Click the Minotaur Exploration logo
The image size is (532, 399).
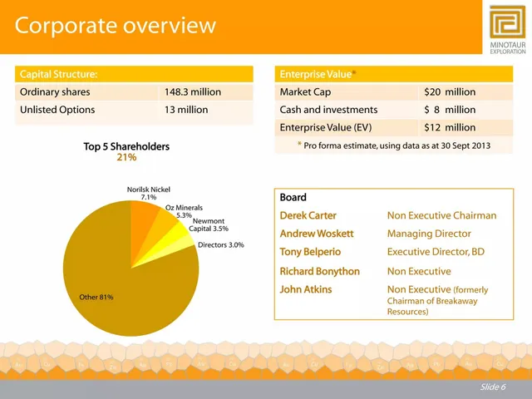(508, 29)
